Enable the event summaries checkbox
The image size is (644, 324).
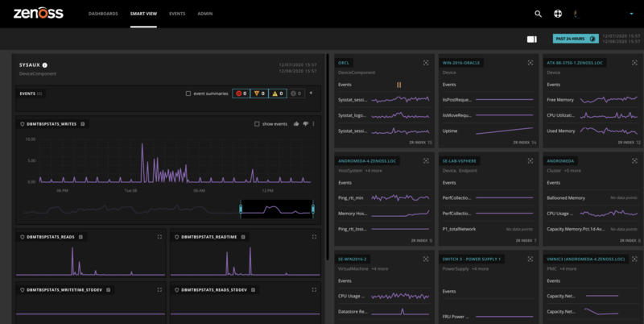click(x=188, y=93)
